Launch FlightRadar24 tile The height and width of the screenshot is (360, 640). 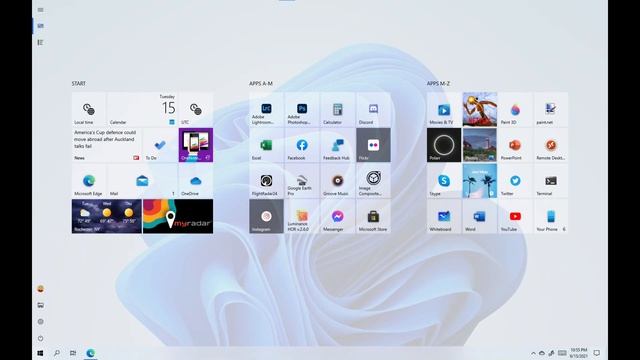tap(266, 180)
